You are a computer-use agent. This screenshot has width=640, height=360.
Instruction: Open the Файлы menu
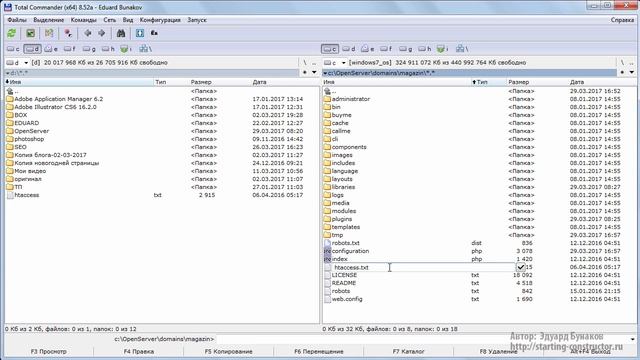(17, 20)
